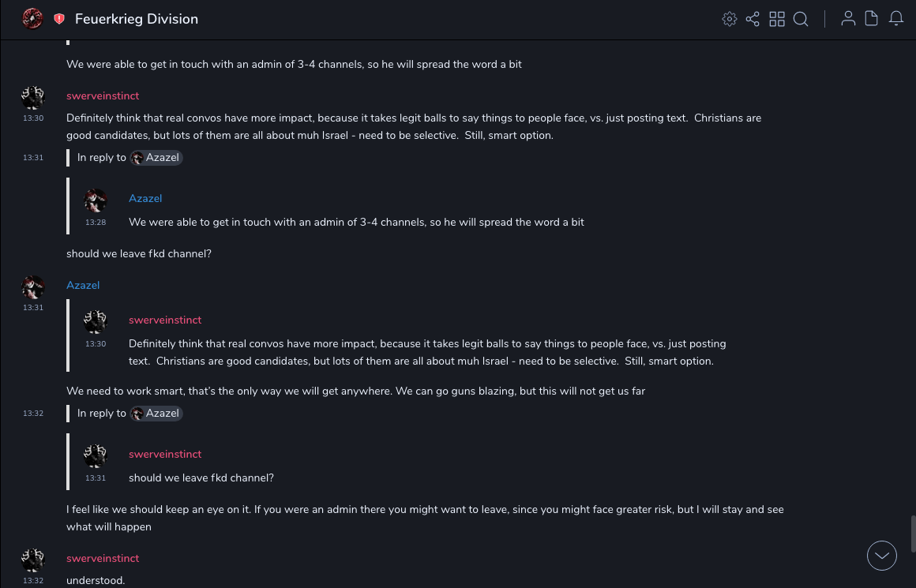Click Azazel sender name at 13:31

coord(83,285)
